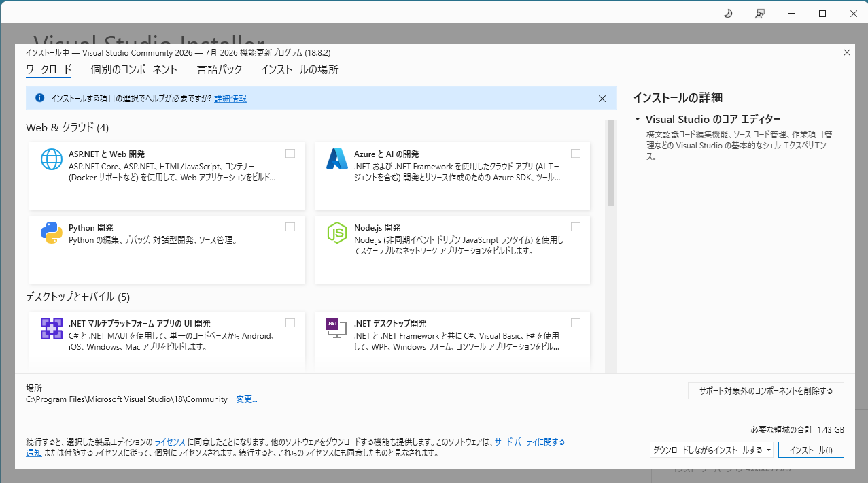Click the 変更... location link

pyautogui.click(x=247, y=399)
